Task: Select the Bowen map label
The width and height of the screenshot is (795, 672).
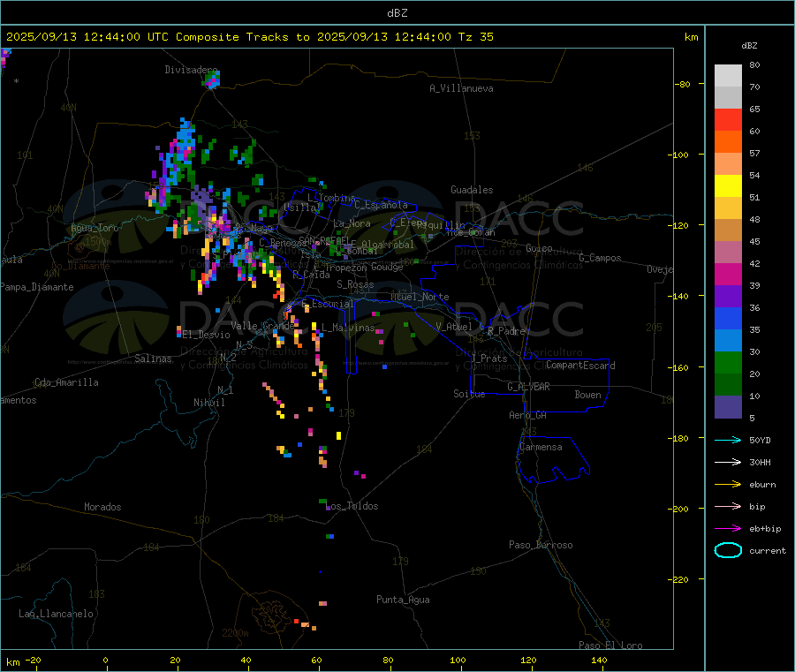Action: pos(588,395)
